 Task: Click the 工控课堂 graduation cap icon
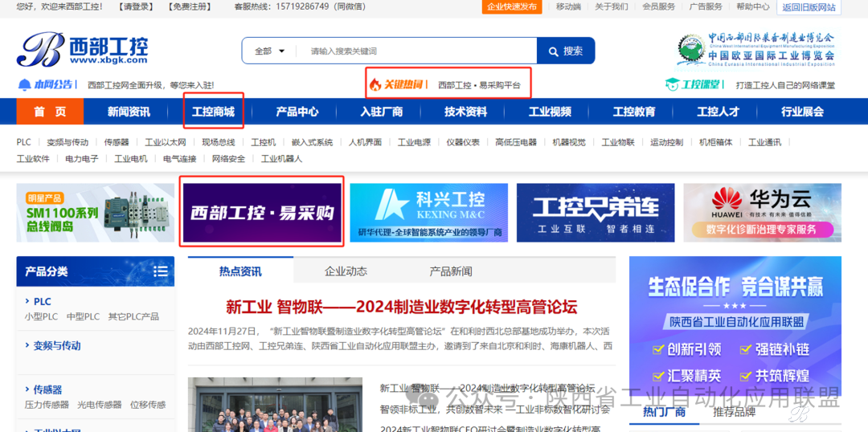672,84
